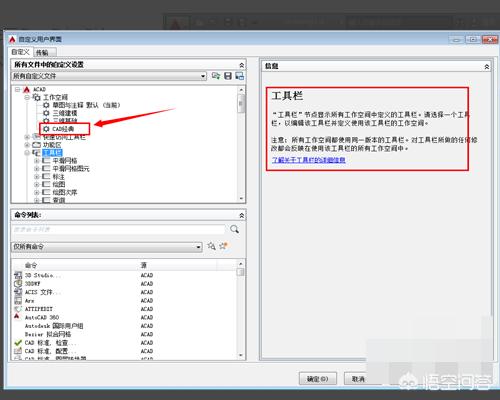This screenshot has width=500, height=400.
Task: Open the 所有自定义文件 dropdown
Action: [x=203, y=76]
